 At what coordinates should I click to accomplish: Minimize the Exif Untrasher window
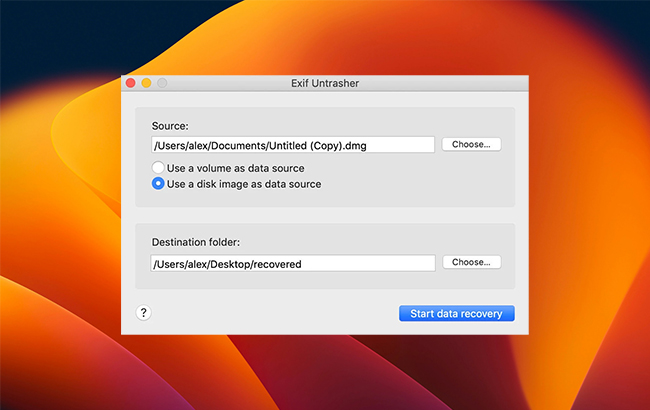point(146,83)
